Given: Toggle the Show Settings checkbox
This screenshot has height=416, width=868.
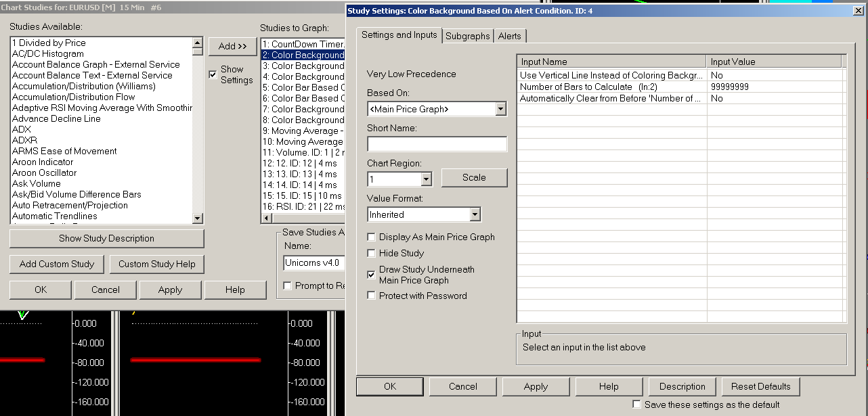Looking at the screenshot, I should click(213, 74).
